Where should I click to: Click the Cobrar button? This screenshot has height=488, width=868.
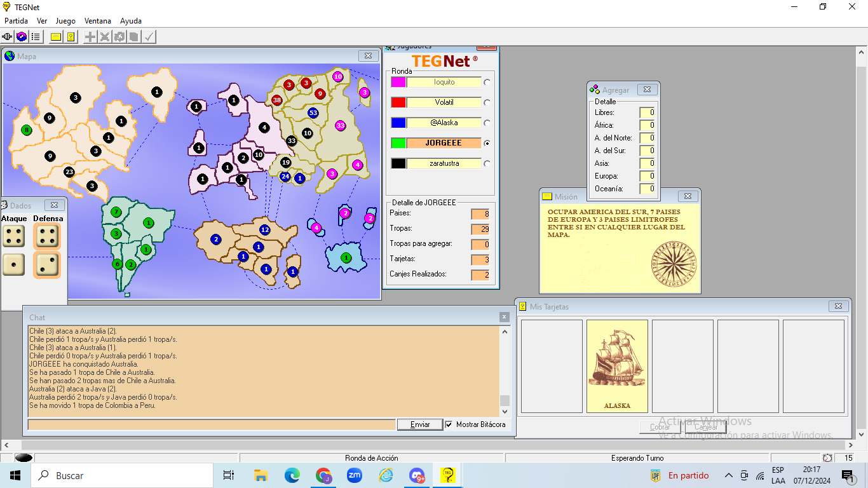point(660,427)
